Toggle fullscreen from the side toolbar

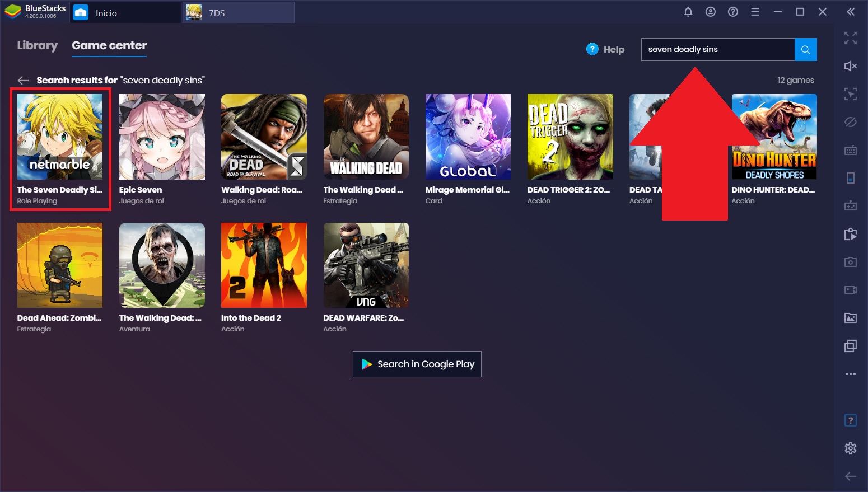[851, 38]
